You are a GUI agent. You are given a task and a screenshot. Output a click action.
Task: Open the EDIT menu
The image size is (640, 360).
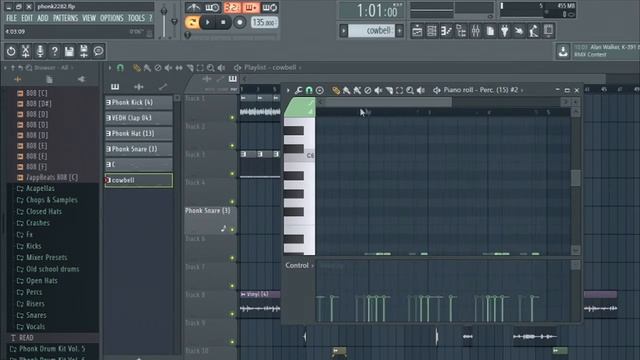27,18
